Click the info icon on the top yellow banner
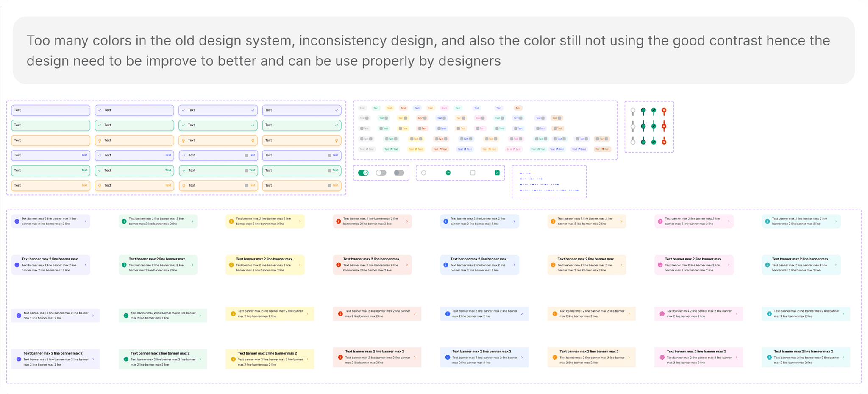 point(231,221)
